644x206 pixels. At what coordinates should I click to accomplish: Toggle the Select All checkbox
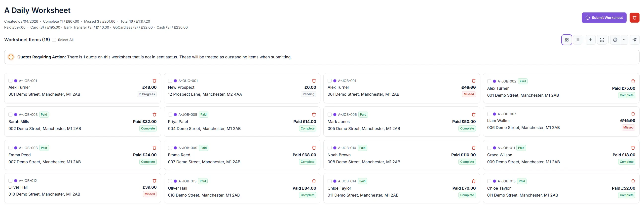coord(53,40)
